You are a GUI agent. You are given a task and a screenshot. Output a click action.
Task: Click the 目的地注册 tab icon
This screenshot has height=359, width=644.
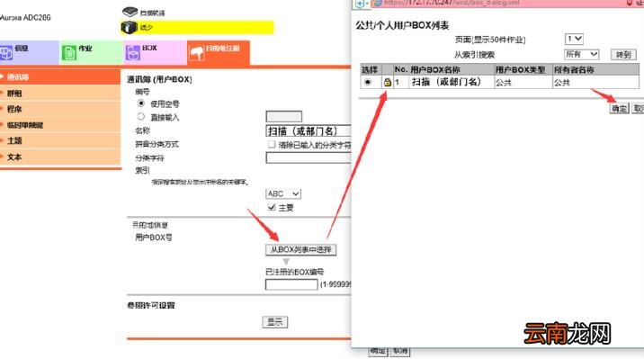point(197,53)
